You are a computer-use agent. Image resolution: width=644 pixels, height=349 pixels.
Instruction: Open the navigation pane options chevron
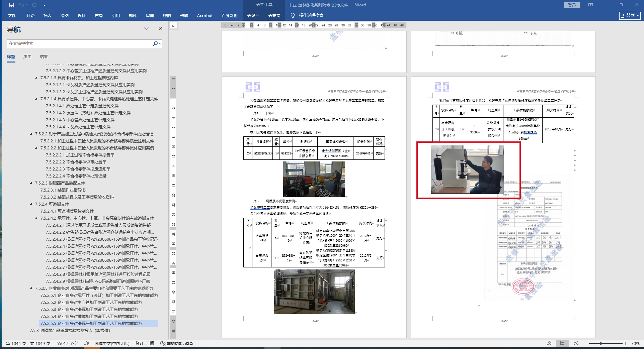[x=147, y=29]
